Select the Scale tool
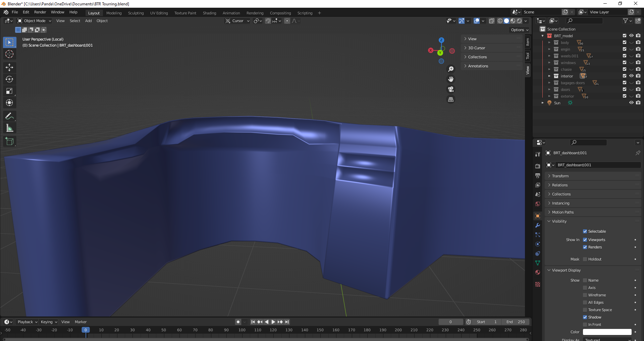Viewport: 644px width, 341px height. (9, 91)
